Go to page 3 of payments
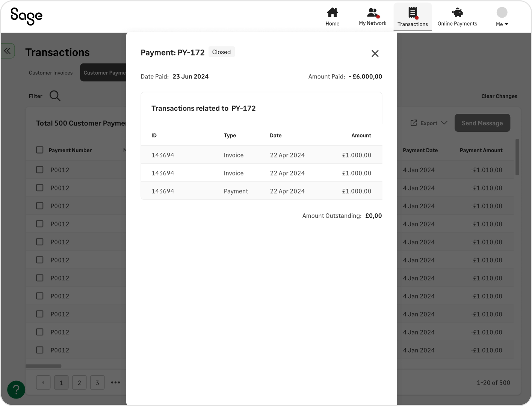 coord(97,382)
